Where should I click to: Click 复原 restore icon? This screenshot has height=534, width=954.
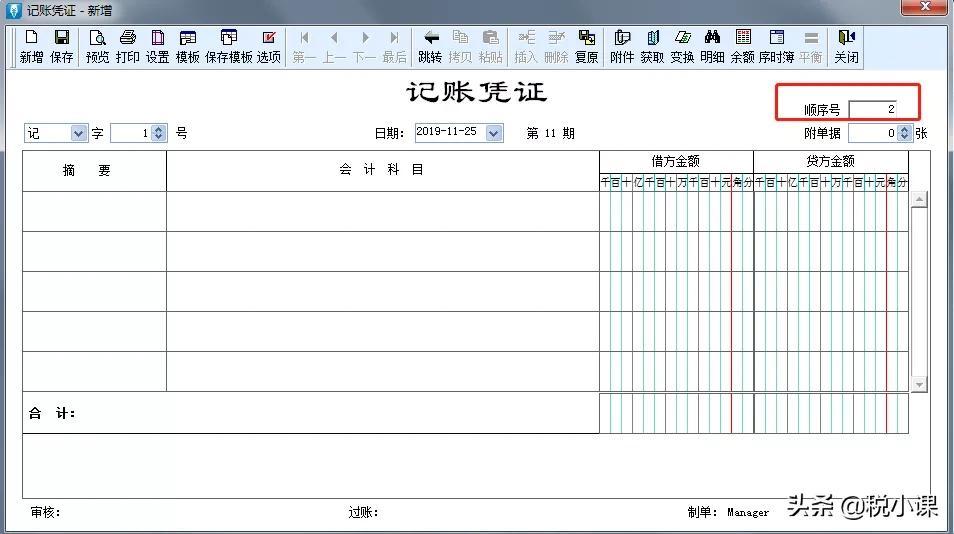[587, 46]
